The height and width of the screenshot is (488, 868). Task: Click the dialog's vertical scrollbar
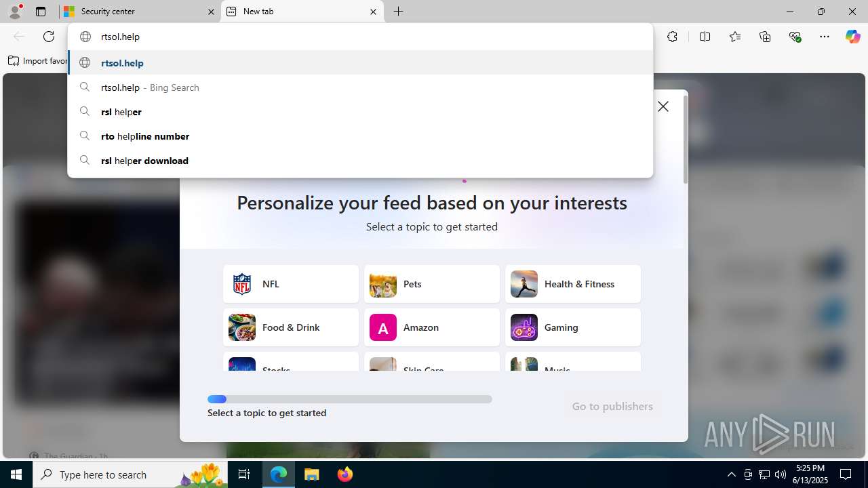(685, 139)
